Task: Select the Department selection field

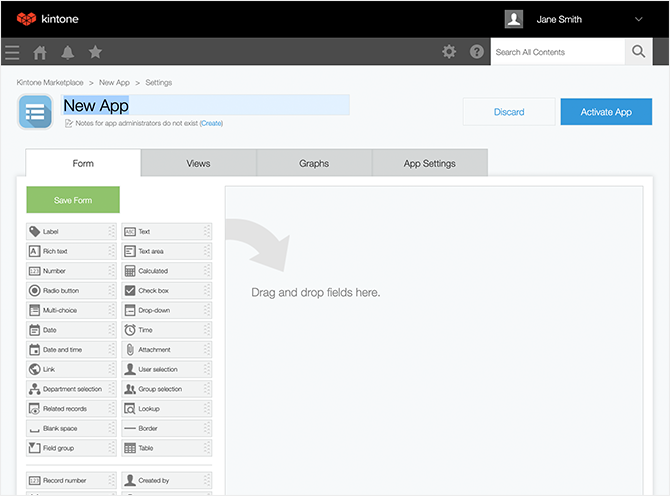Action: 71,389
